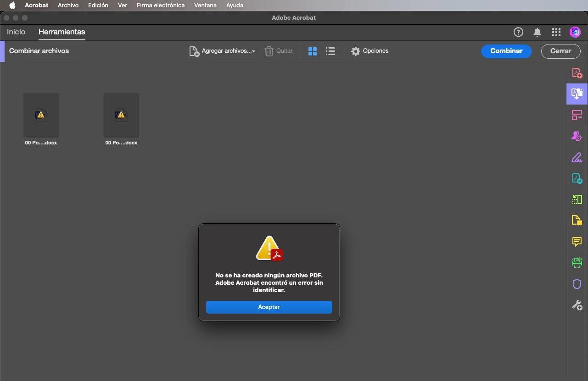
Task: Select the Request signatures tool in sidebar
Action: click(577, 136)
